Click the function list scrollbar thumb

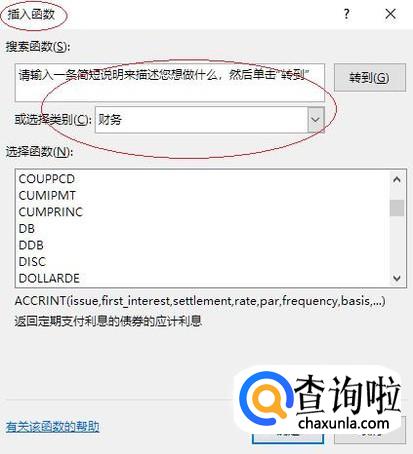click(x=397, y=208)
